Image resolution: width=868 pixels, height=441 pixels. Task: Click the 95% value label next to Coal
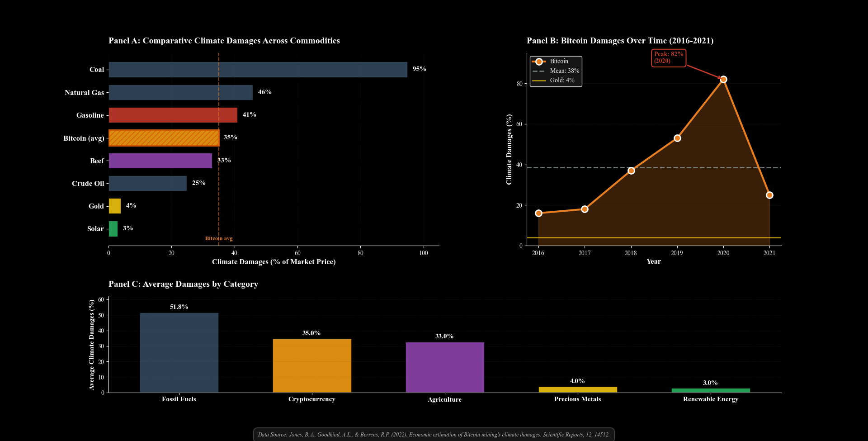(x=420, y=69)
